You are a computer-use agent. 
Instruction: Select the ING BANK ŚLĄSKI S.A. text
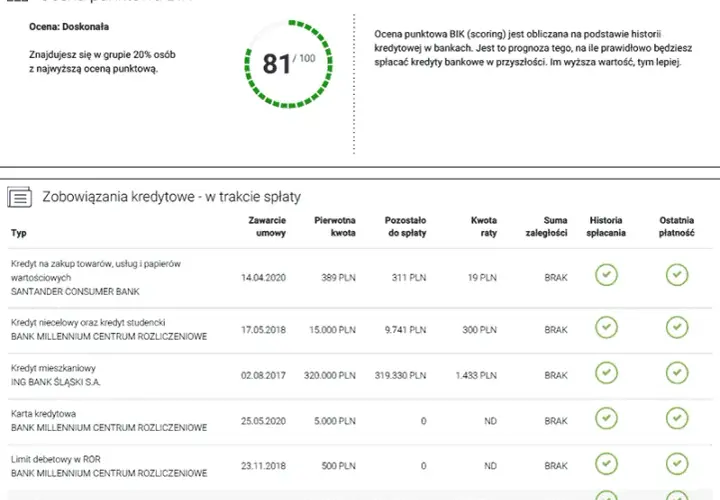pos(56,382)
